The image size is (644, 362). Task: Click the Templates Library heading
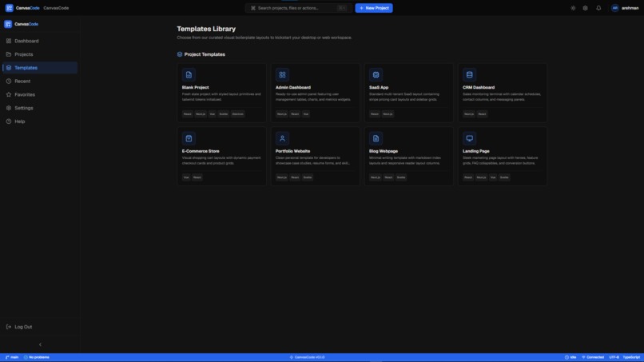[206, 29]
